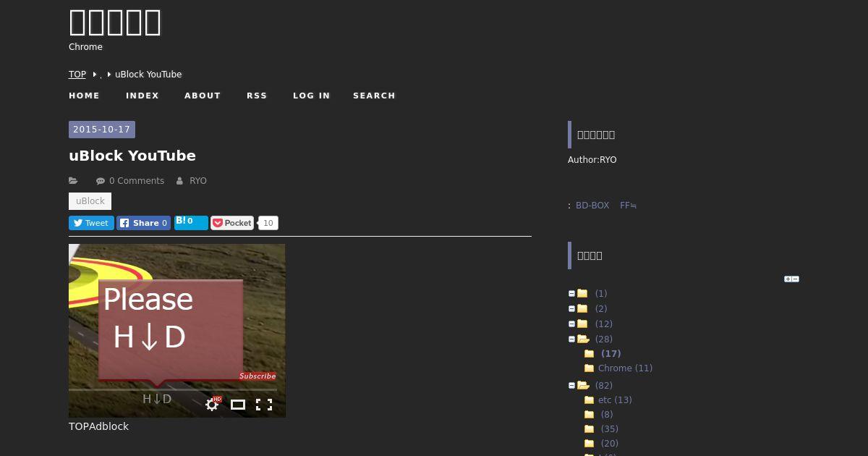Screen dimensions: 868x456
Task: Click the author person icon beside RYO
Action: 180,181
